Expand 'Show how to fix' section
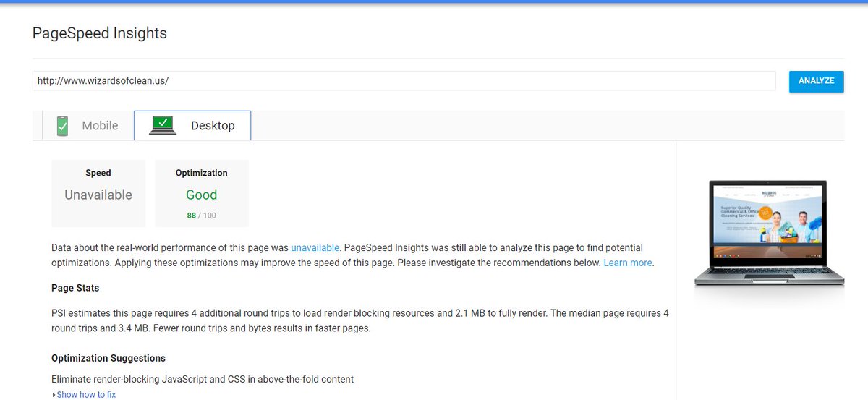 click(x=84, y=395)
